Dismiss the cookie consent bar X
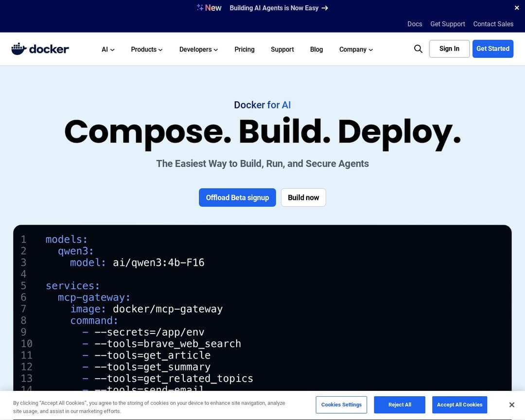This screenshot has height=420, width=525. pos(511,404)
